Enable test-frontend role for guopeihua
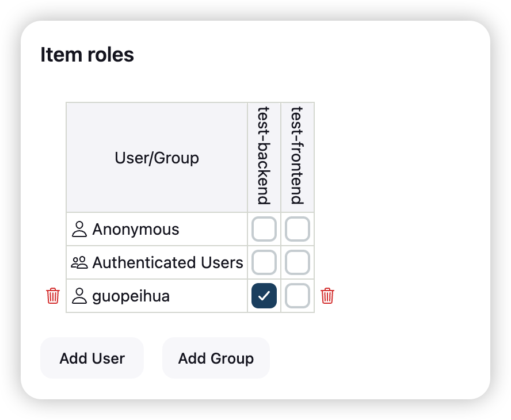This screenshot has height=420, width=511. point(298,296)
